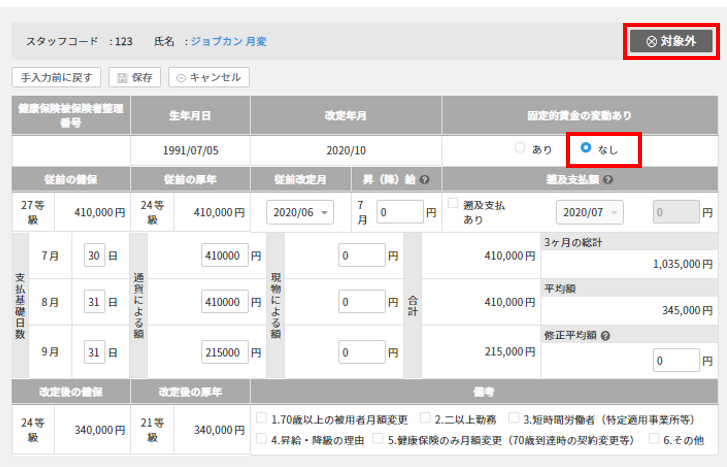Click the help icon beside 遡及支払額
The image size is (727, 467).
609,180
